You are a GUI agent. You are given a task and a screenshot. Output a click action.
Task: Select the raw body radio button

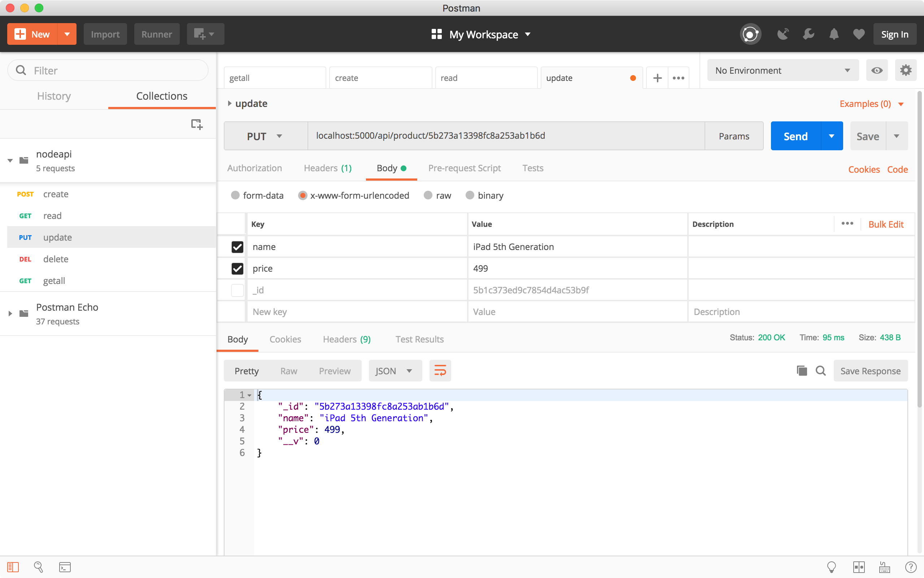[x=428, y=195]
